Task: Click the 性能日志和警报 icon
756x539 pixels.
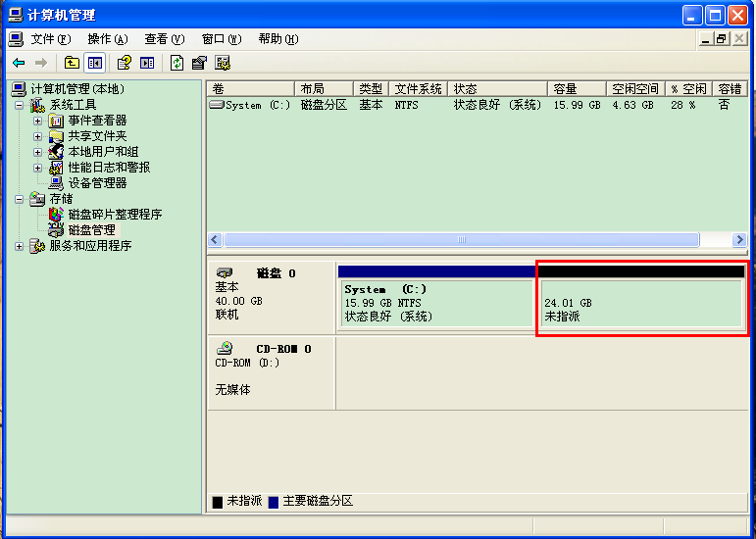Action: pos(56,168)
